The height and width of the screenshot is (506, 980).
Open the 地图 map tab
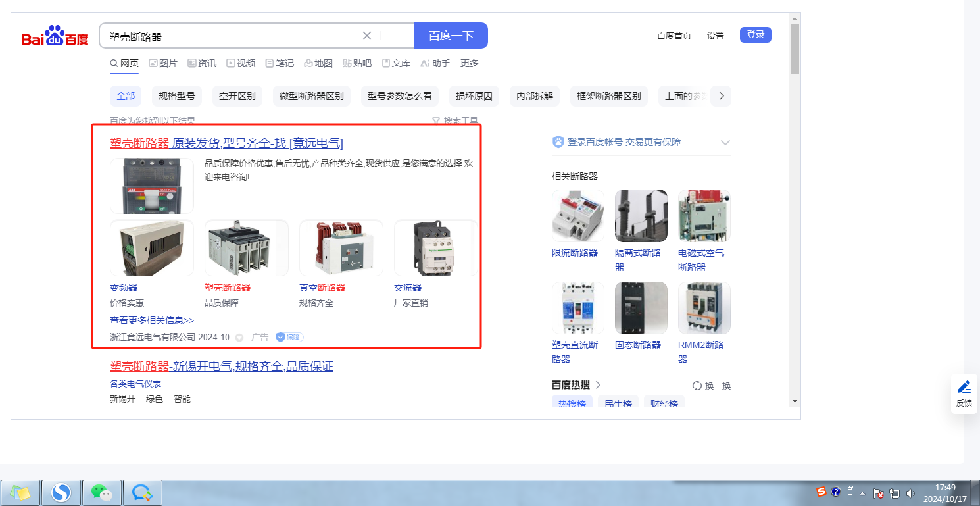point(318,63)
